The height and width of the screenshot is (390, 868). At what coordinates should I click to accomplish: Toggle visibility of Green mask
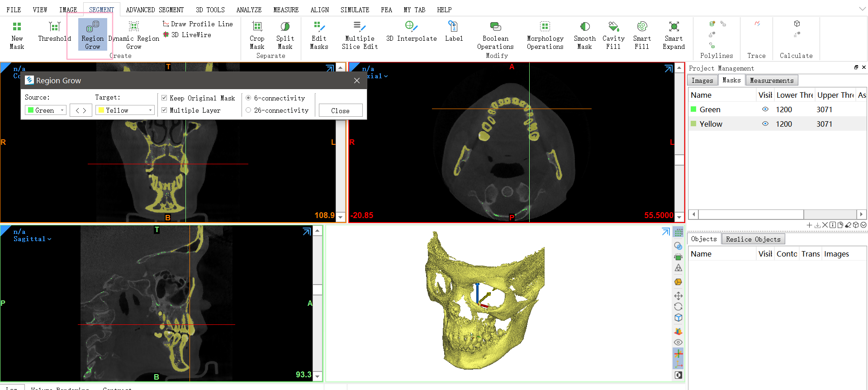[765, 109]
